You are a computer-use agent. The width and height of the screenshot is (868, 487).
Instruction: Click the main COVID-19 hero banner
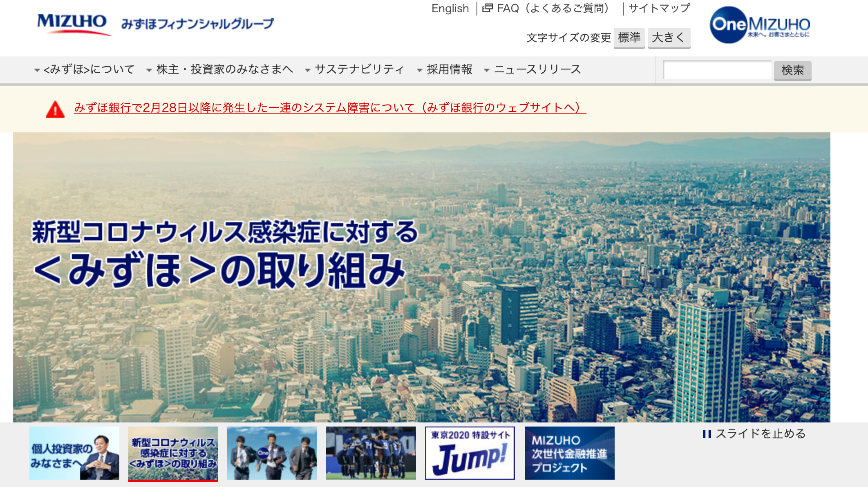pos(422,277)
